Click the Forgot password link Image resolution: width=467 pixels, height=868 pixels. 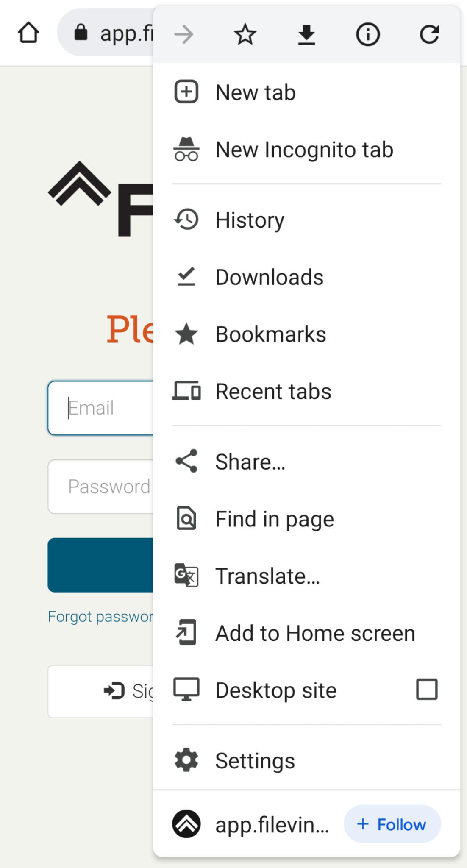pos(100,617)
